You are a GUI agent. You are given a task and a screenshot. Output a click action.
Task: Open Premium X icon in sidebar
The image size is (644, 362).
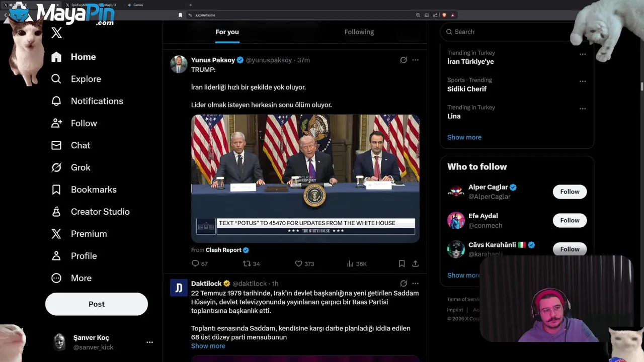pos(56,234)
